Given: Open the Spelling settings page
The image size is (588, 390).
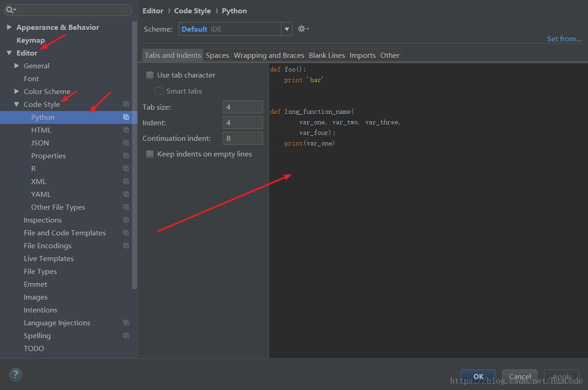Looking at the screenshot, I should (37, 335).
